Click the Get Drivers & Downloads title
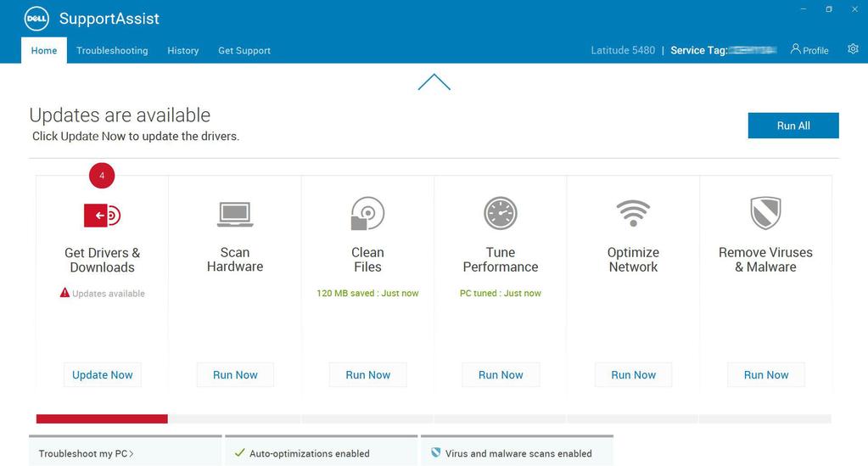This screenshot has height=466, width=868. [x=102, y=260]
